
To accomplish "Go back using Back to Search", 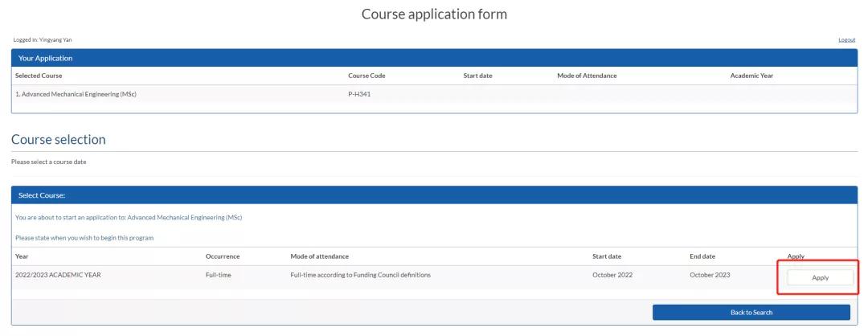I will pos(751,313).
